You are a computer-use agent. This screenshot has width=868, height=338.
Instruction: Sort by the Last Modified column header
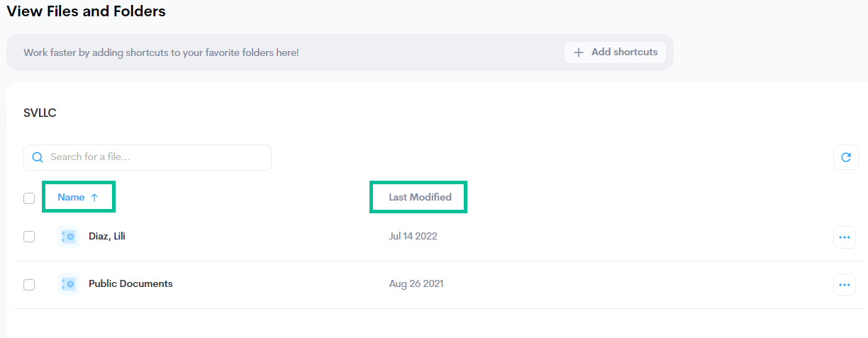pyautogui.click(x=420, y=197)
